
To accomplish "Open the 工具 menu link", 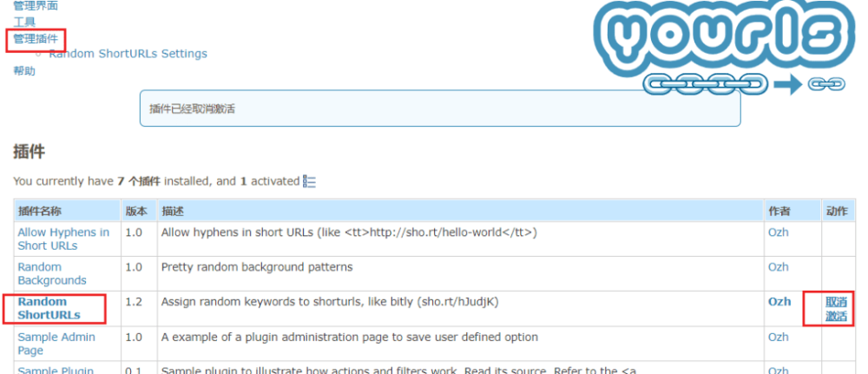I will pyautogui.click(x=24, y=22).
